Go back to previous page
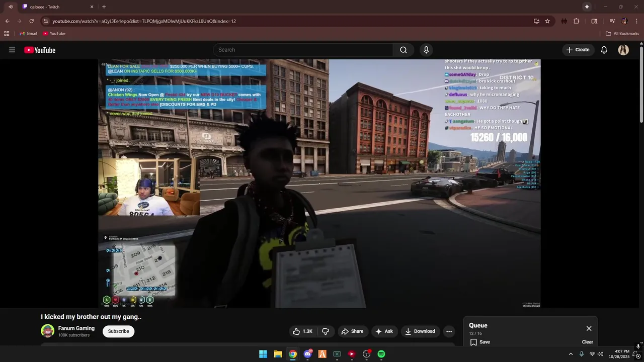644x362 pixels. click(x=7, y=21)
